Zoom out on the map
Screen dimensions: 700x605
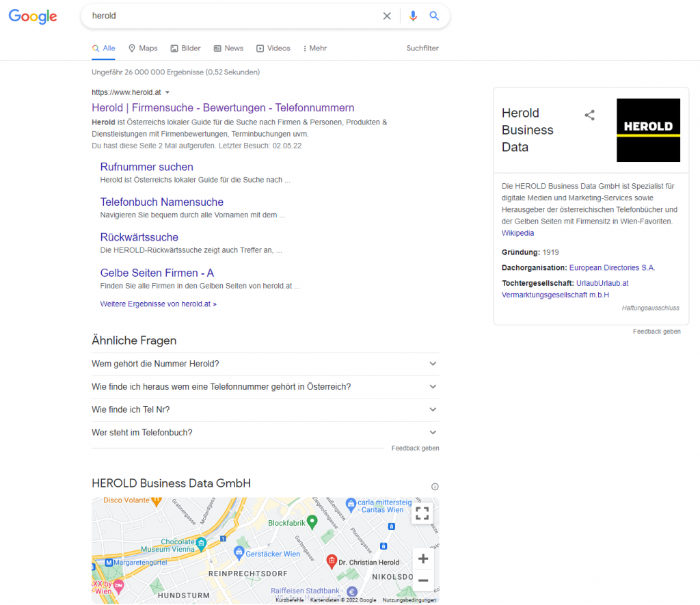pos(423,580)
